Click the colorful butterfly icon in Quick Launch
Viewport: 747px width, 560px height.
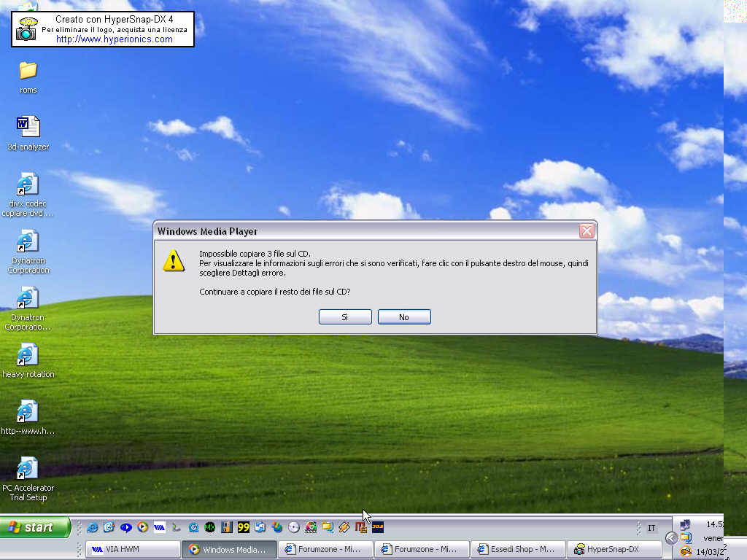click(x=277, y=527)
